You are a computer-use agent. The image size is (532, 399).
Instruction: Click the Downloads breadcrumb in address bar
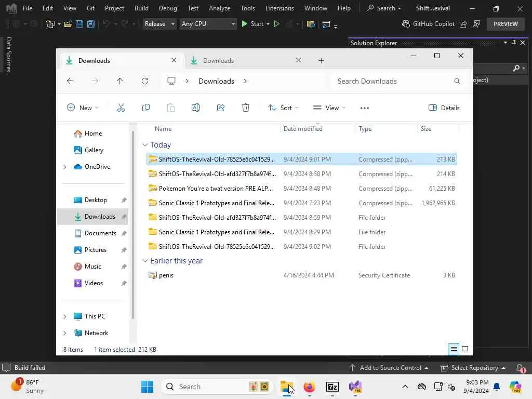point(216,81)
